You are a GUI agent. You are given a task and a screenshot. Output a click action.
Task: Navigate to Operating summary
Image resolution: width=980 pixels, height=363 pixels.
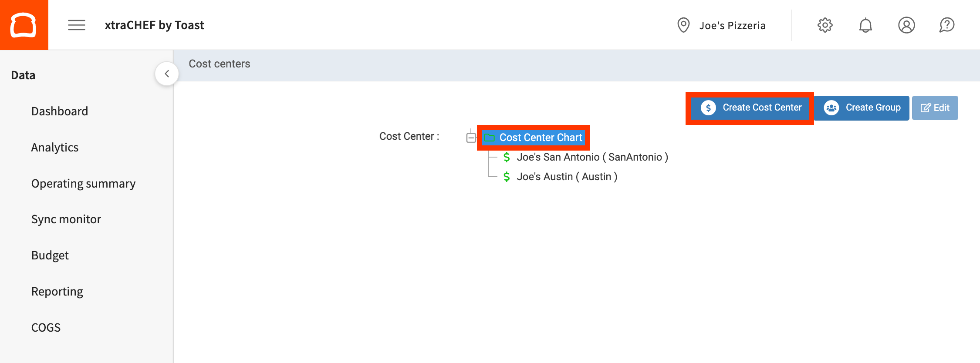click(x=83, y=184)
